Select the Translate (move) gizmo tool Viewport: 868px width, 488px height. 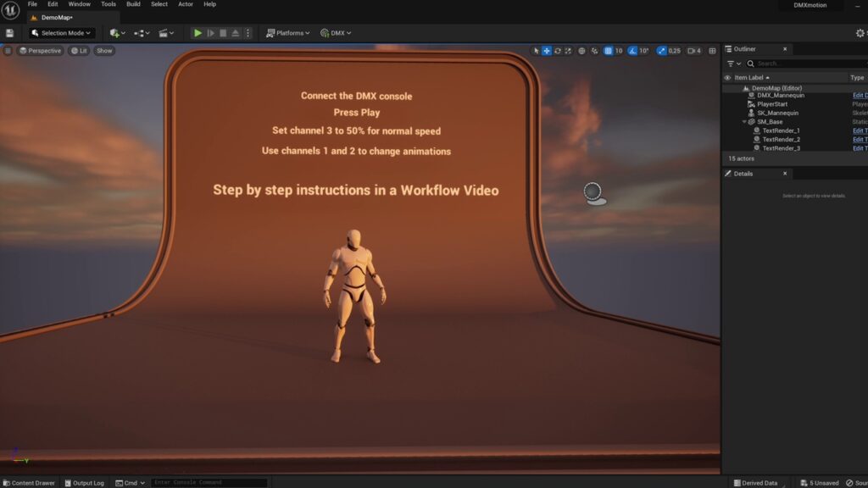(547, 51)
